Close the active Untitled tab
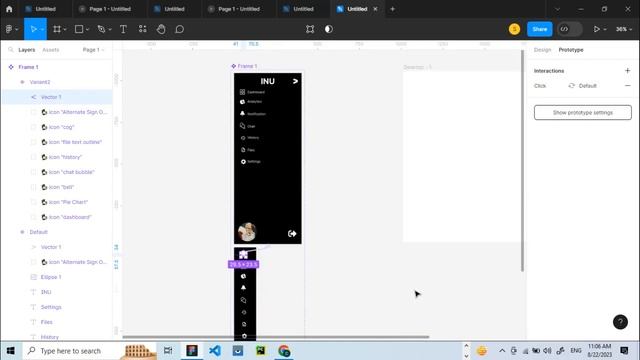This screenshot has height=360, width=640. point(375,9)
